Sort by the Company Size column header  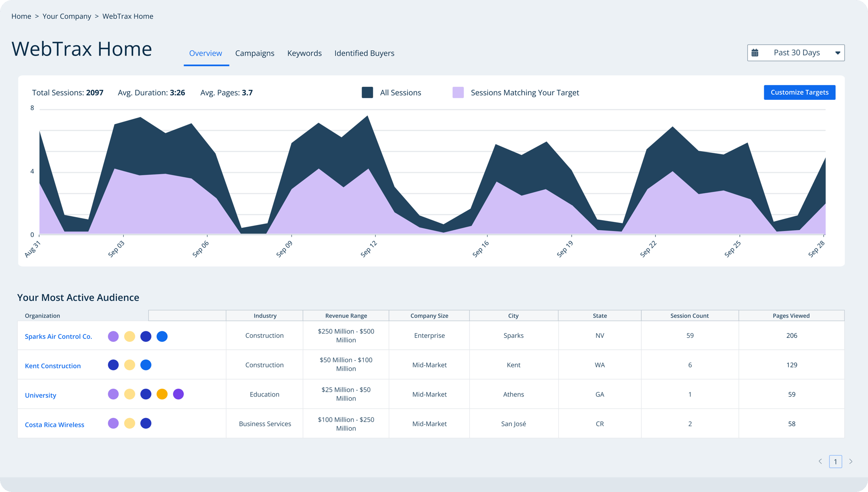pyautogui.click(x=429, y=316)
